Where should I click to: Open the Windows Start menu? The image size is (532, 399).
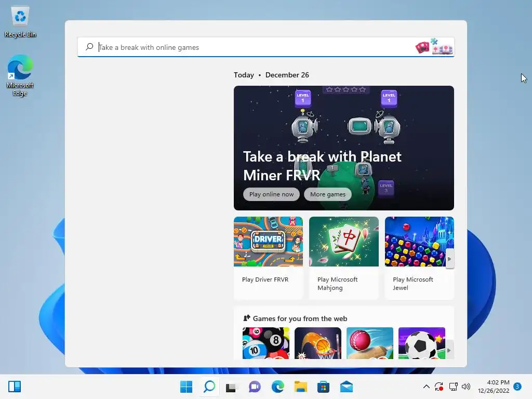pyautogui.click(x=186, y=387)
